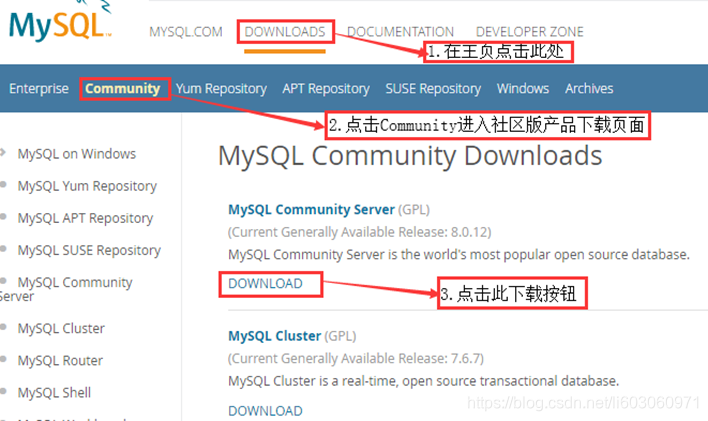This screenshot has height=421, width=708.
Task: Open MySQL Router sidebar link
Action: pyautogui.click(x=60, y=360)
